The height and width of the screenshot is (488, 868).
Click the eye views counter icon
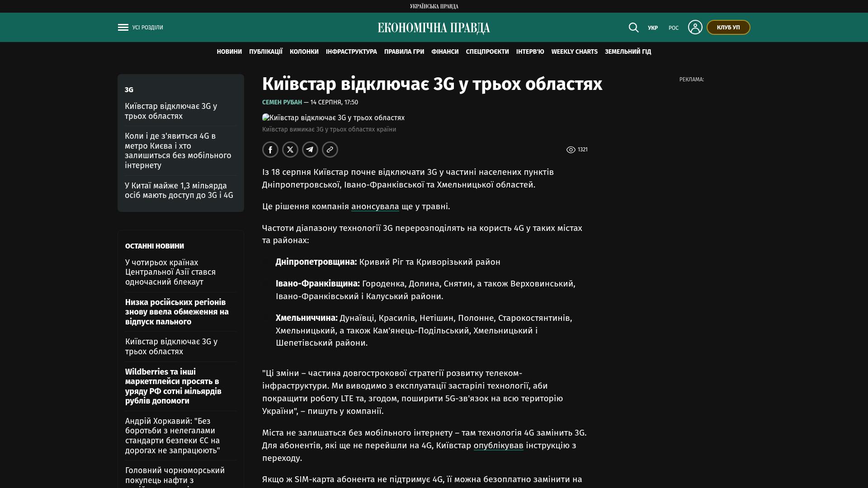tap(571, 150)
